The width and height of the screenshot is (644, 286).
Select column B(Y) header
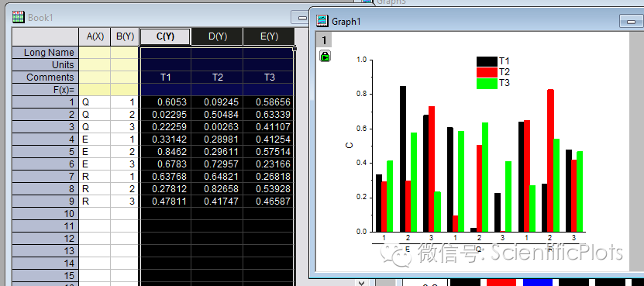pos(125,36)
